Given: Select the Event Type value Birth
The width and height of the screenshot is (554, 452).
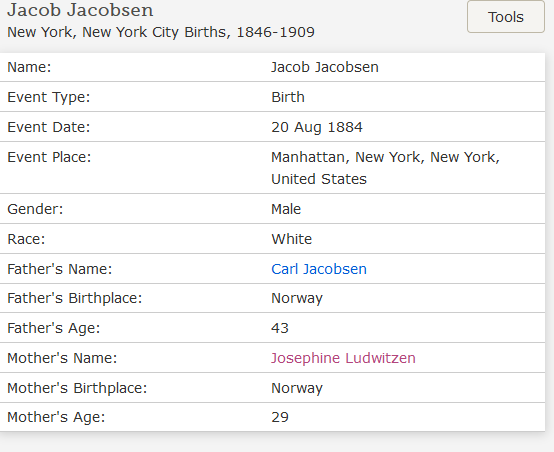Looking at the screenshot, I should coord(288,97).
